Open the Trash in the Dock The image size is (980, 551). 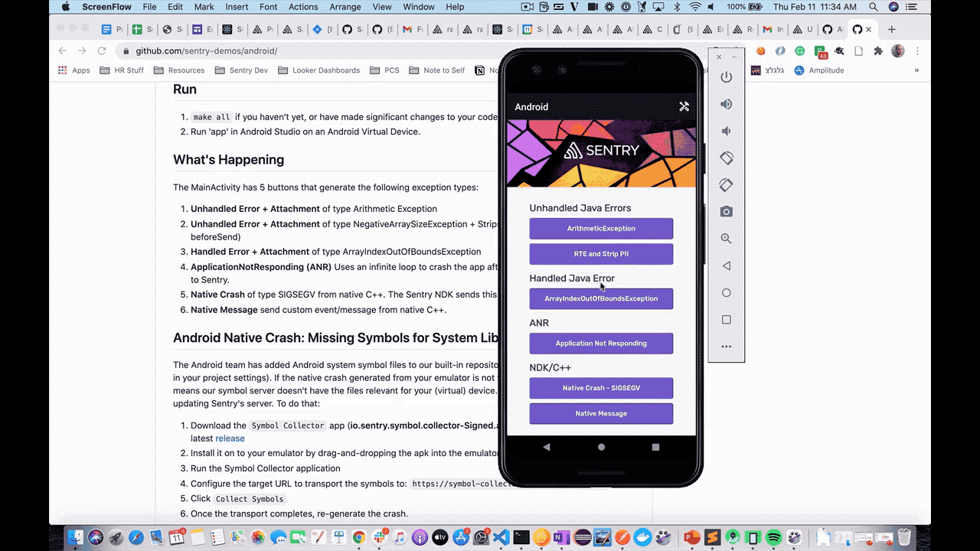click(904, 537)
